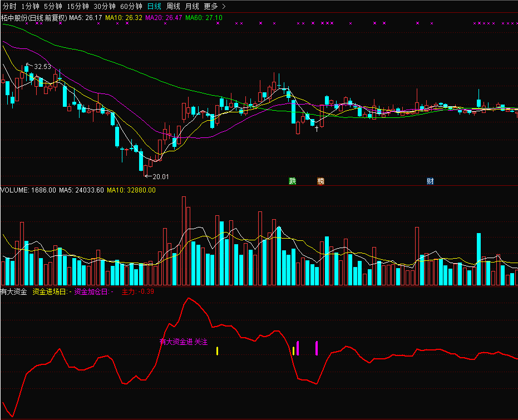Click the 32.53 high price label

[x=42, y=67]
